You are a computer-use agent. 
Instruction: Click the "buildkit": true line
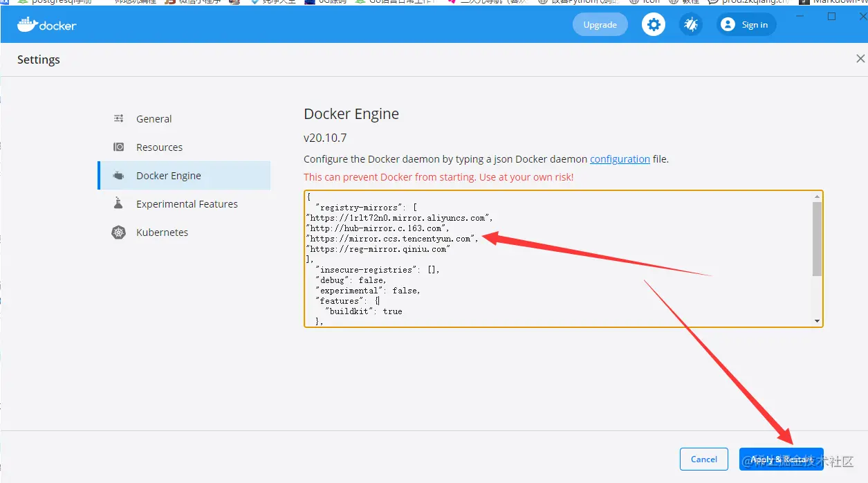point(364,311)
